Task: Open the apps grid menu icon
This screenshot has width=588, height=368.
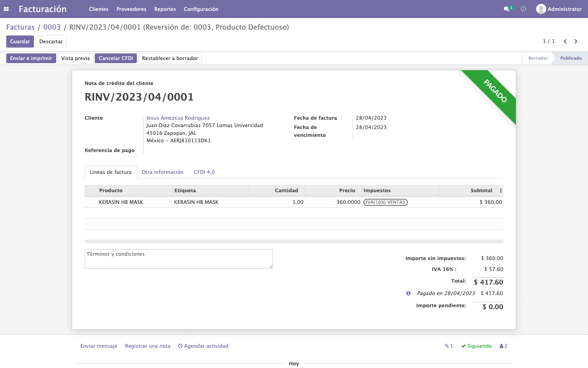Action: coord(6,9)
